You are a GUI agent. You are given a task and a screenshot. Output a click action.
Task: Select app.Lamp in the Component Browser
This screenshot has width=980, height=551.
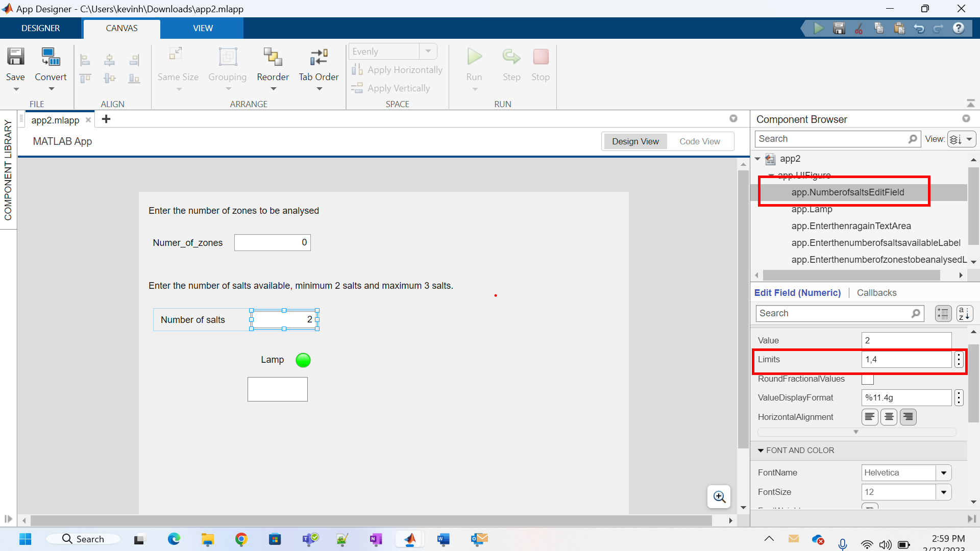tap(812, 209)
